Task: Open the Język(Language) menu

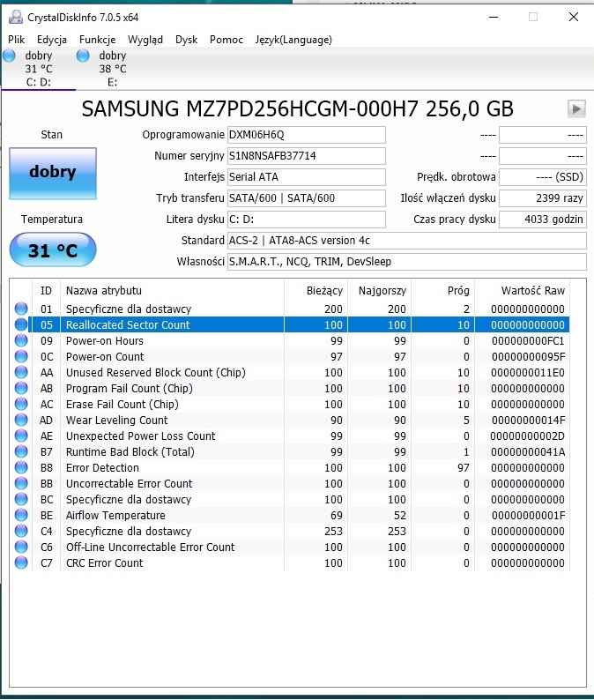Action: click(293, 40)
